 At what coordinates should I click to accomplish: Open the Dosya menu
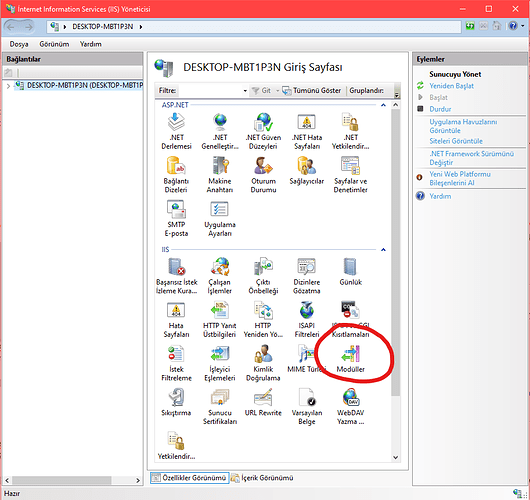(x=19, y=44)
